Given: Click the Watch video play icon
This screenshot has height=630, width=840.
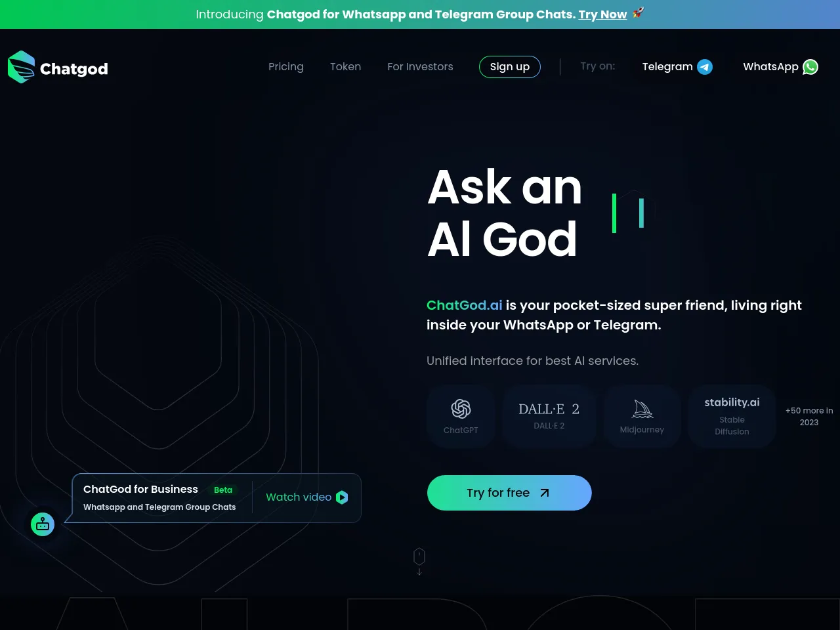Looking at the screenshot, I should coord(342,497).
